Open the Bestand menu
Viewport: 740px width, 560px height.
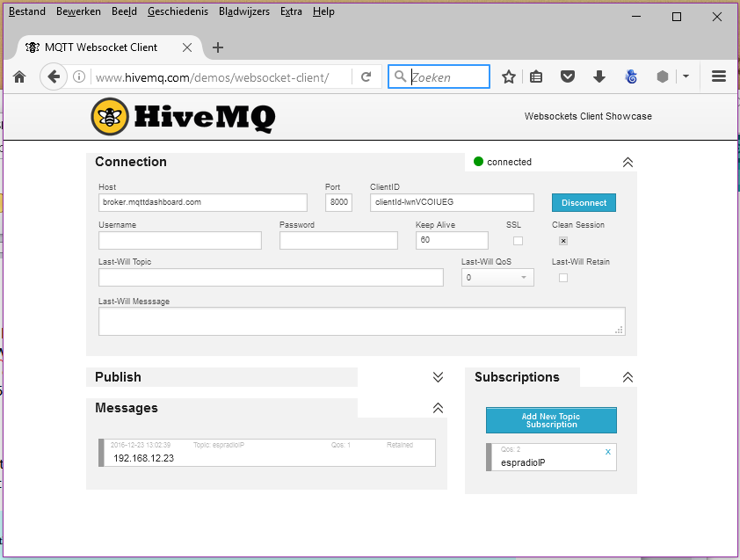tap(27, 11)
